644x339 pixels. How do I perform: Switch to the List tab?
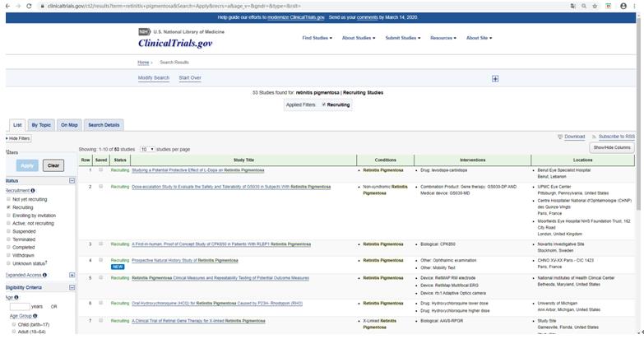pos(17,125)
